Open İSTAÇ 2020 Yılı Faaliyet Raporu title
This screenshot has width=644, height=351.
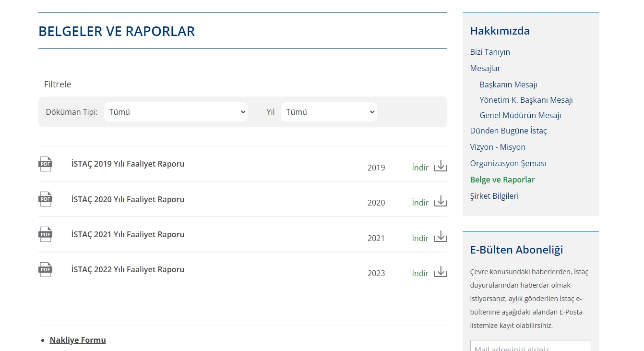(x=128, y=199)
